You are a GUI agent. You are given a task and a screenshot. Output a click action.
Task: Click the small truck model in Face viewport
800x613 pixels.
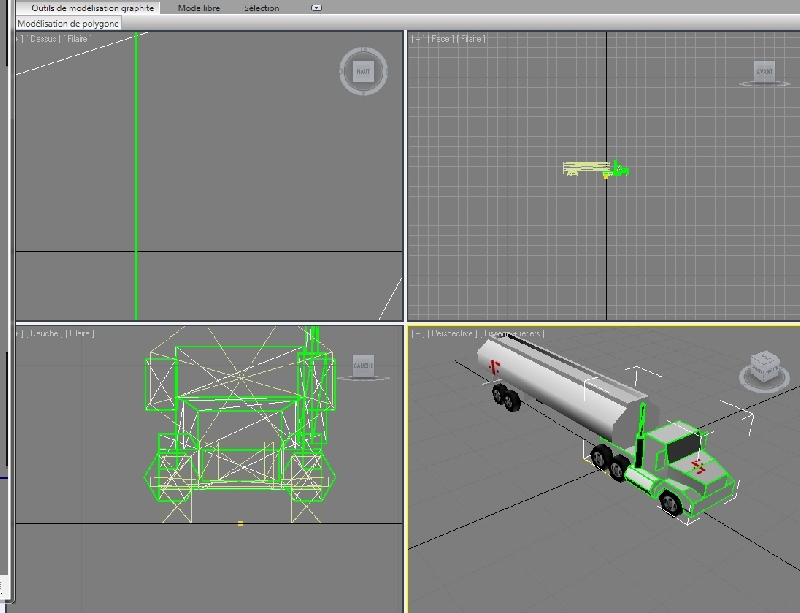tap(595, 169)
